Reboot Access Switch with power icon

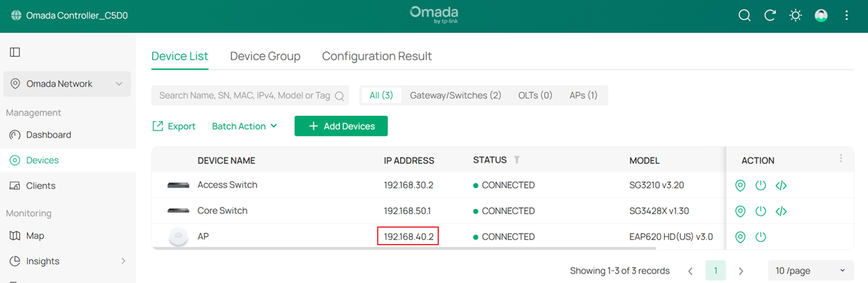point(761,185)
